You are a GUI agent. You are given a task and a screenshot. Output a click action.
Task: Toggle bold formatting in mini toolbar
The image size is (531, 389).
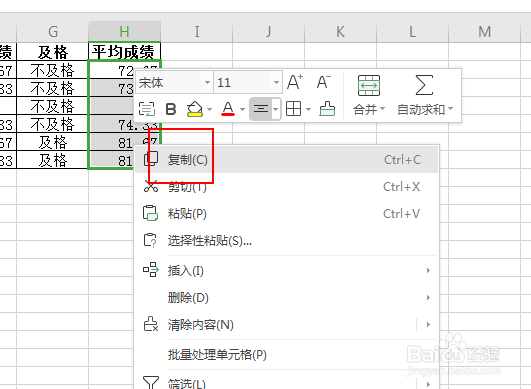pos(171,109)
